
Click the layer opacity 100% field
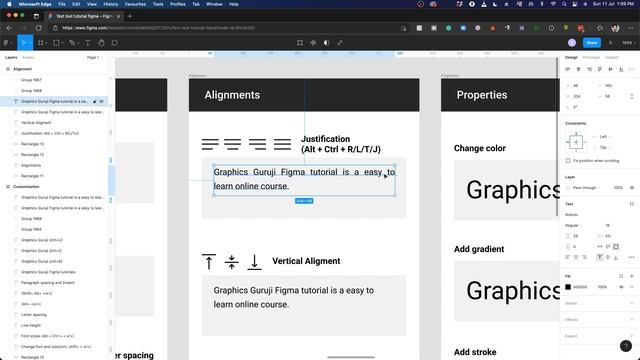coord(618,188)
